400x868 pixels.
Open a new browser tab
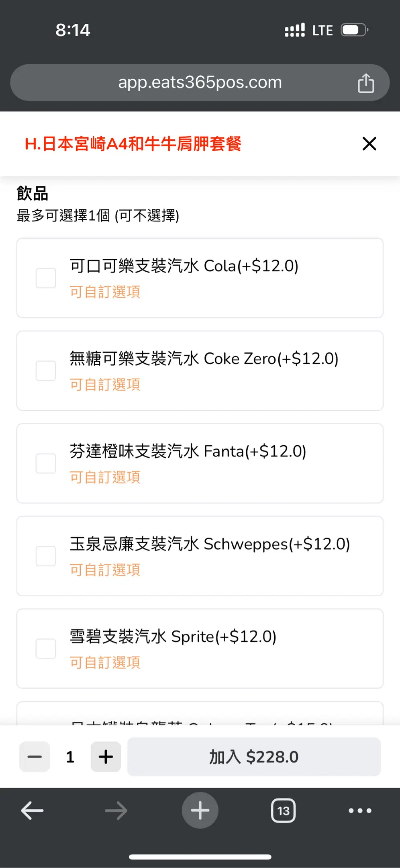point(200,811)
